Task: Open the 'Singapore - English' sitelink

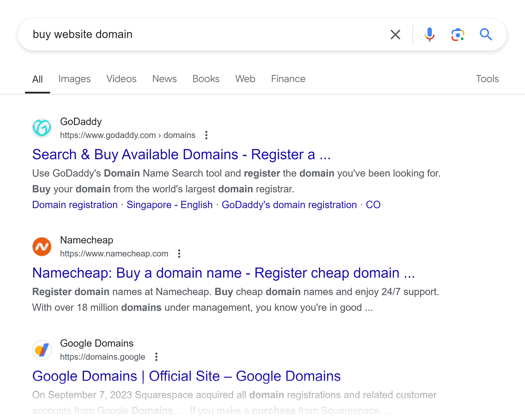Action: 170,205
